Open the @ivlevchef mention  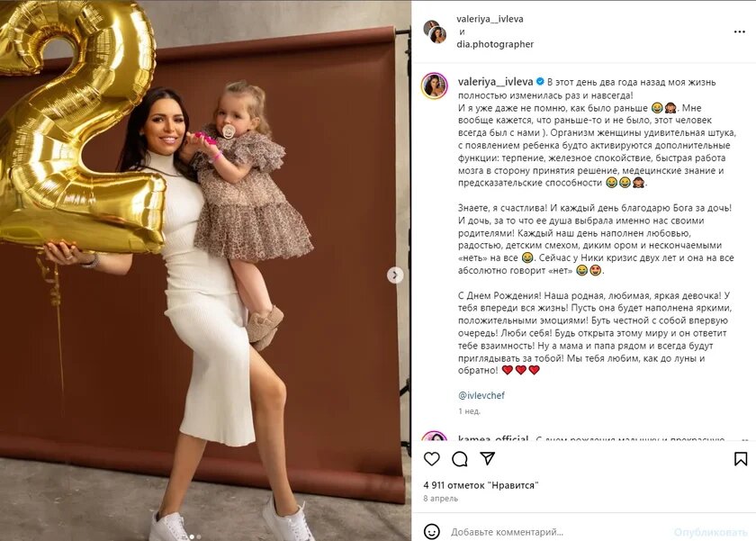[481, 395]
